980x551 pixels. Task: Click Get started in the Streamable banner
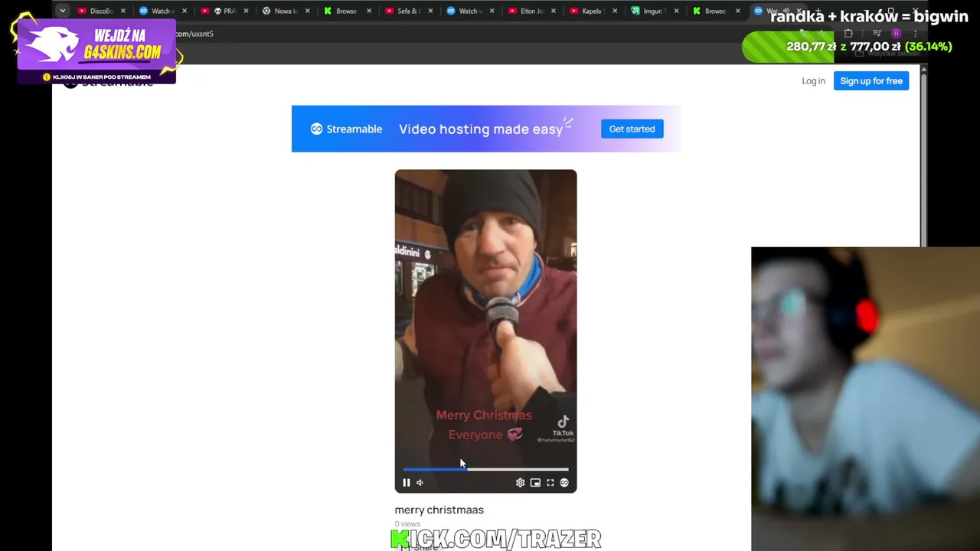coord(632,129)
